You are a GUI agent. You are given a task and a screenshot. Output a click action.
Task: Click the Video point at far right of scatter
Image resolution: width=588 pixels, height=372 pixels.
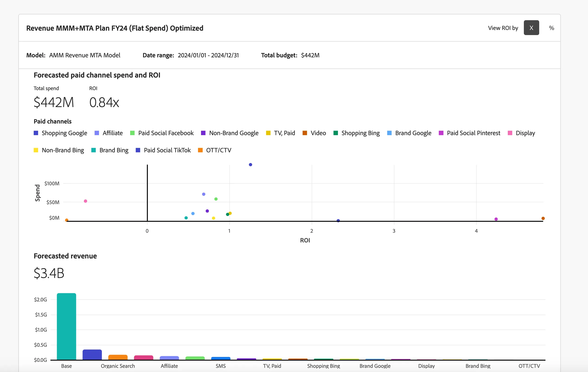click(x=543, y=218)
